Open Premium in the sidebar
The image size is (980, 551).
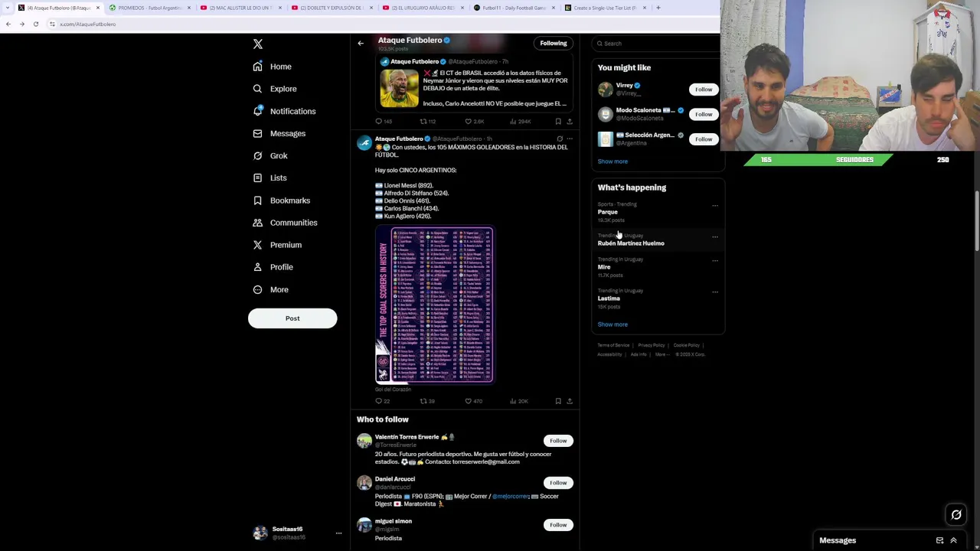pyautogui.click(x=277, y=245)
